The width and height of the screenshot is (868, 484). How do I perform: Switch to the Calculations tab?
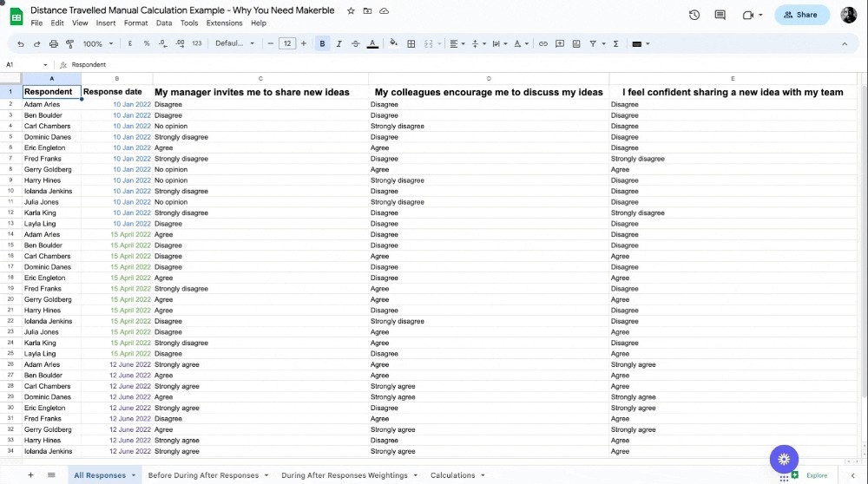pos(453,475)
